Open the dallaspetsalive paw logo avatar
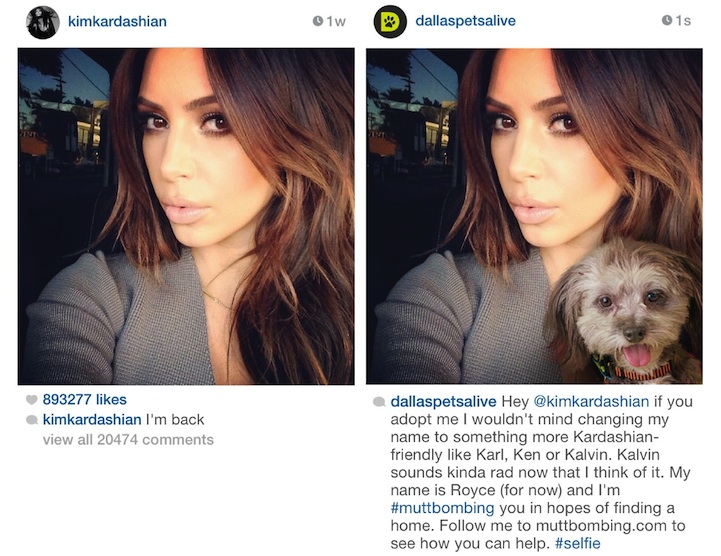The image size is (721, 556). pyautogui.click(x=390, y=22)
